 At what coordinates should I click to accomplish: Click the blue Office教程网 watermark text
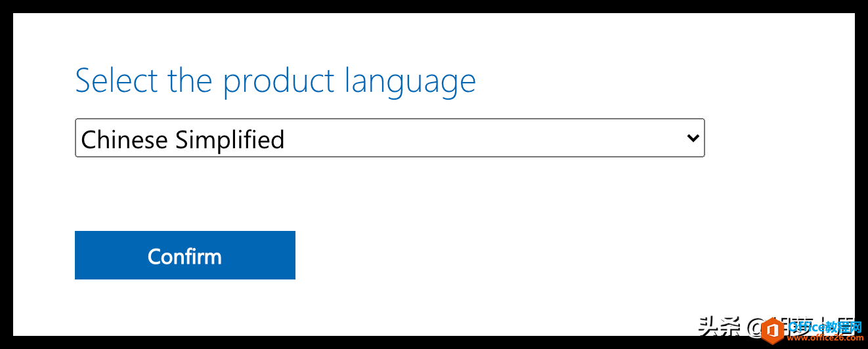825,326
